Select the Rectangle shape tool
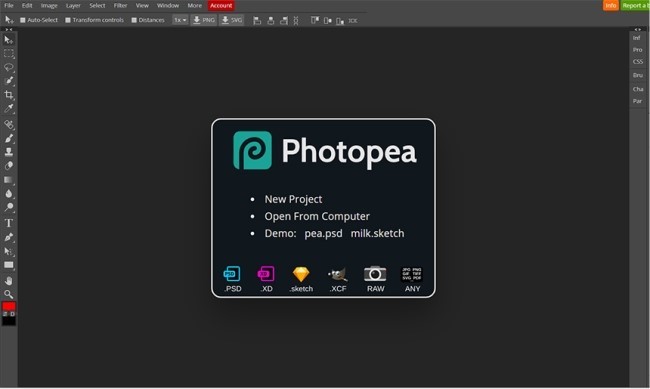 click(x=8, y=265)
